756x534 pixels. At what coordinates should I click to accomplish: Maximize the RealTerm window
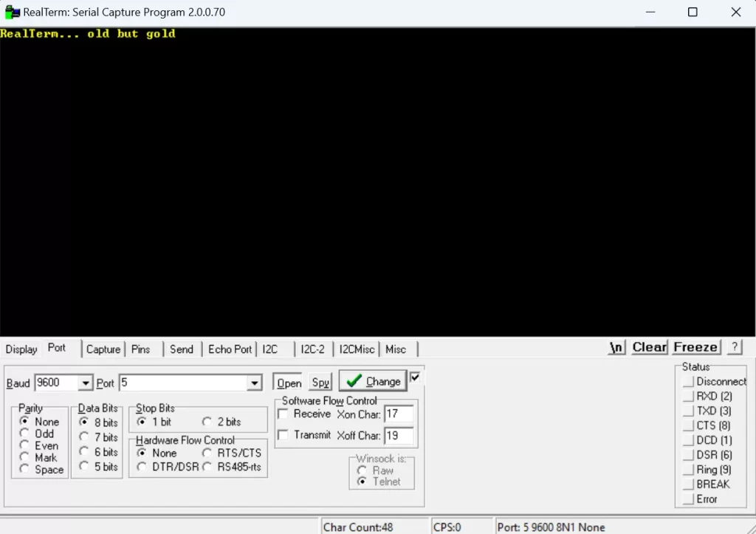[693, 12]
